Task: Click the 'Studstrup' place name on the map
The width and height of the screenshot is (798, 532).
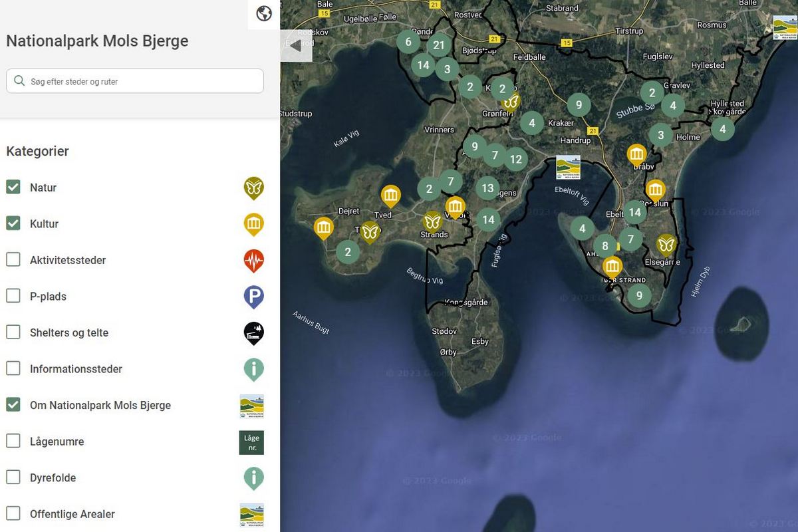Action: pos(295,114)
